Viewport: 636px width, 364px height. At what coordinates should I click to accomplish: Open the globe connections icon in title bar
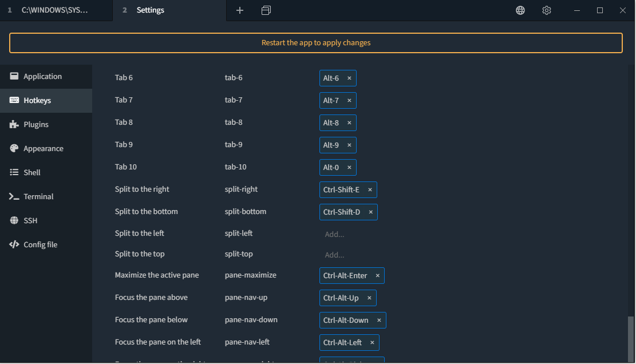pos(520,10)
